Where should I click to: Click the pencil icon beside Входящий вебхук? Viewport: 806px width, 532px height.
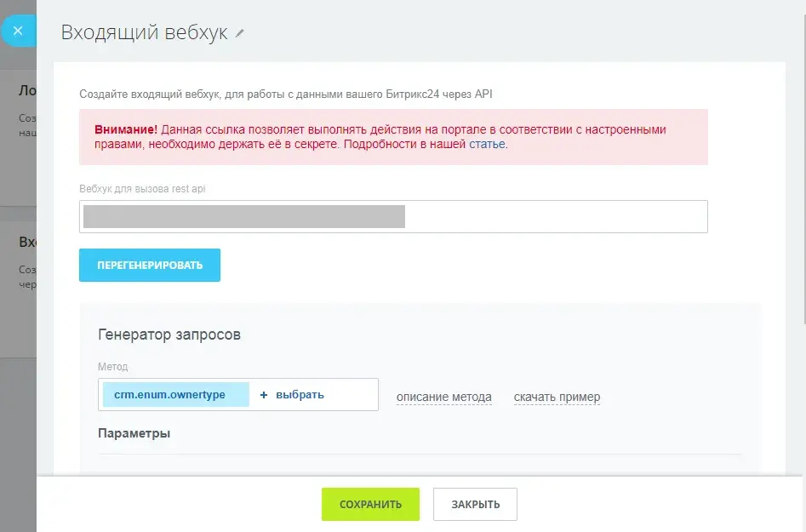(240, 33)
